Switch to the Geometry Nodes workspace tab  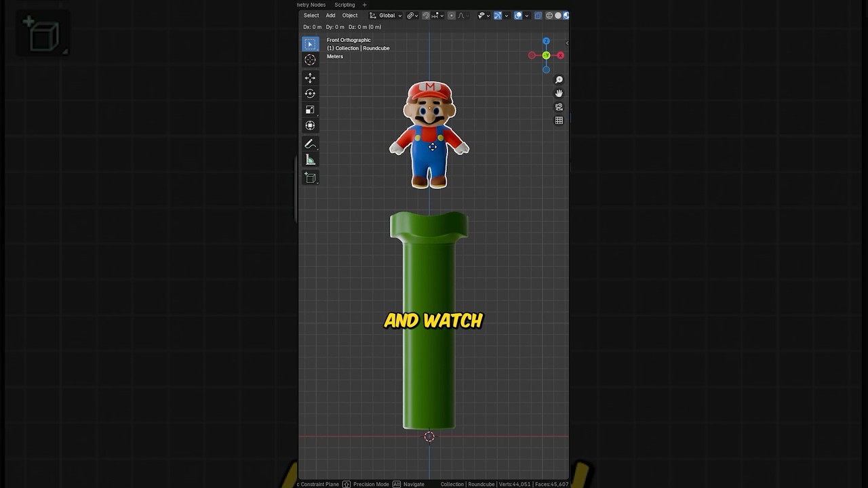[x=312, y=5]
